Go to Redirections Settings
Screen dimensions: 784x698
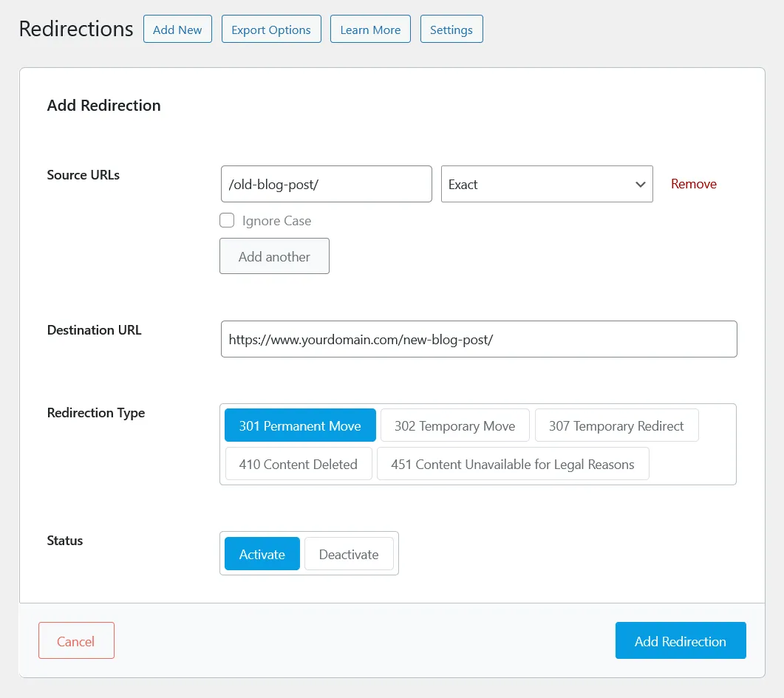(451, 30)
